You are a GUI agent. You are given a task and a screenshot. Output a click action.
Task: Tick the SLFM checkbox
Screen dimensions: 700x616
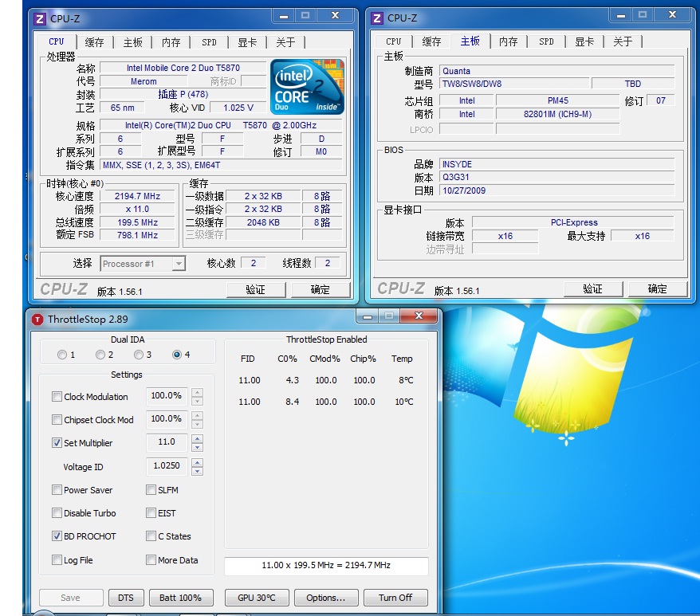(151, 489)
